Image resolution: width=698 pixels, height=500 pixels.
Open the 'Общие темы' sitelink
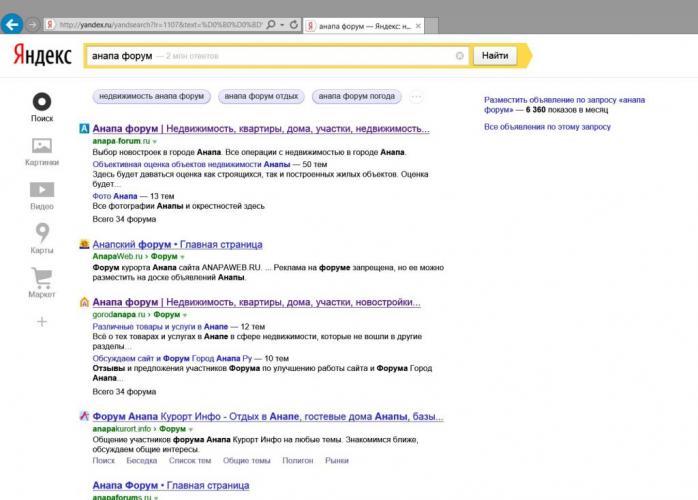click(x=247, y=461)
